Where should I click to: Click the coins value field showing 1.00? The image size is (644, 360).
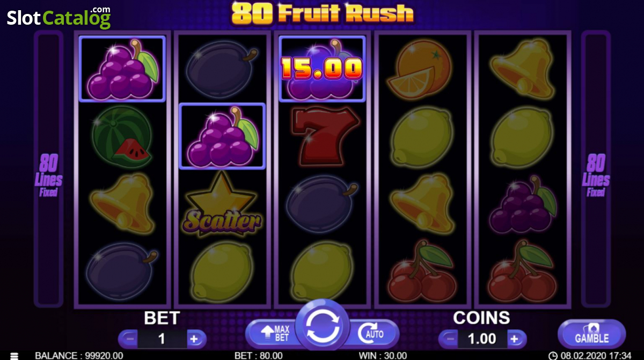482,339
